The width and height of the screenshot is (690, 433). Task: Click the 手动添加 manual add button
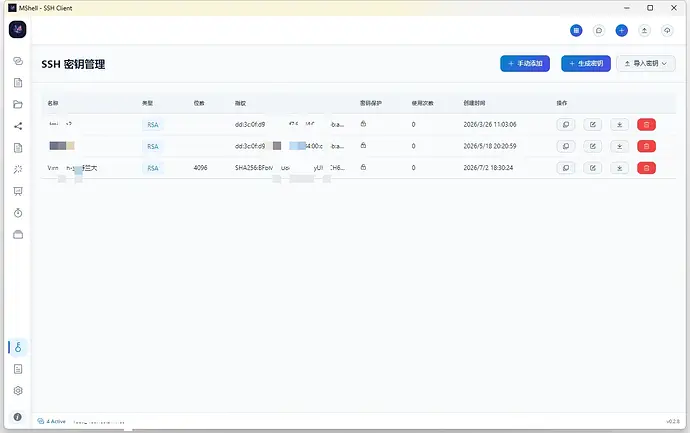[525, 63]
